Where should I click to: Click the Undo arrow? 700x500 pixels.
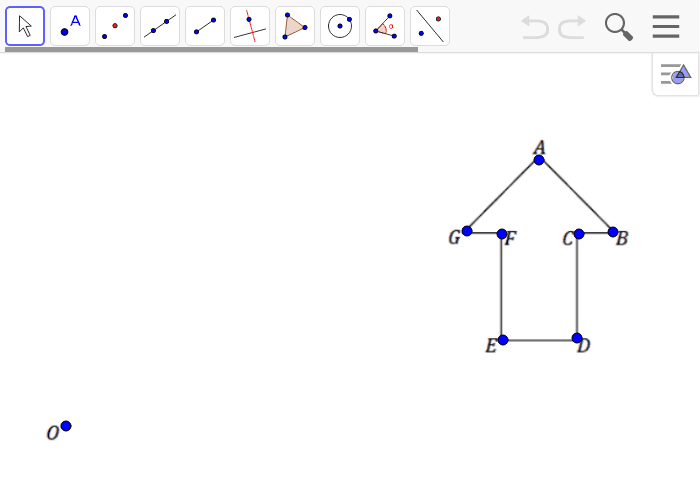click(535, 27)
